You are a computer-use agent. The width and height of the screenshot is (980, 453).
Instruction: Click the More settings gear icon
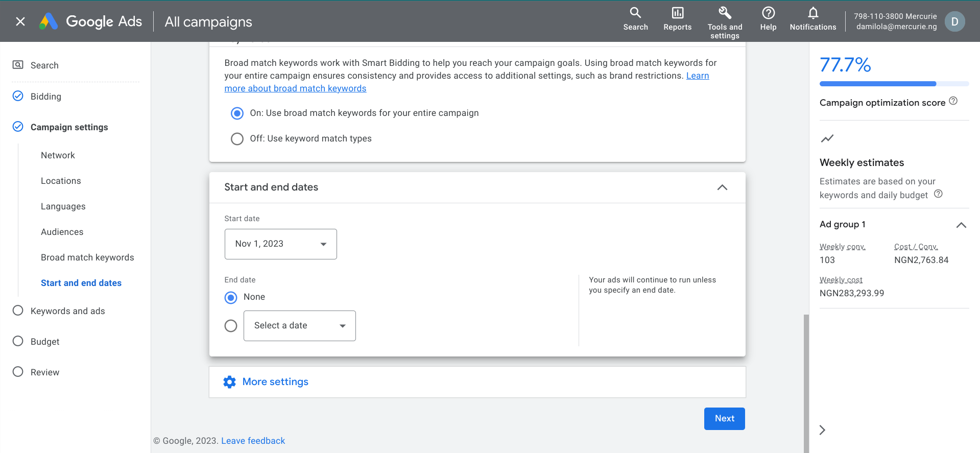click(230, 382)
